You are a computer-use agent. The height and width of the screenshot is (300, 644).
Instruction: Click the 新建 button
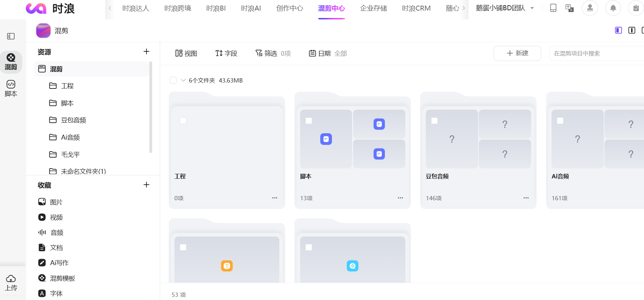(x=517, y=53)
